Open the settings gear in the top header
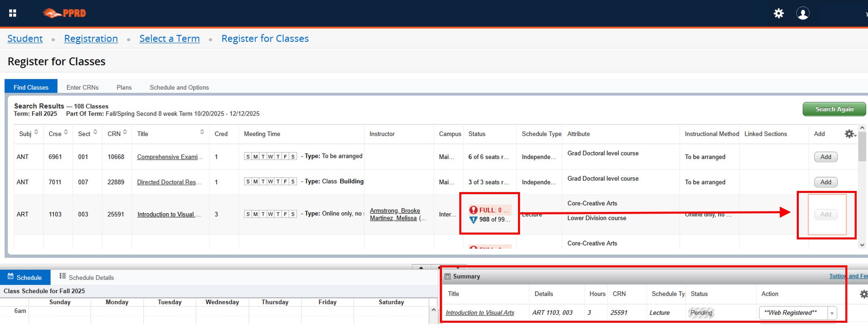Screen dimensions: 868x326 pyautogui.click(x=779, y=13)
